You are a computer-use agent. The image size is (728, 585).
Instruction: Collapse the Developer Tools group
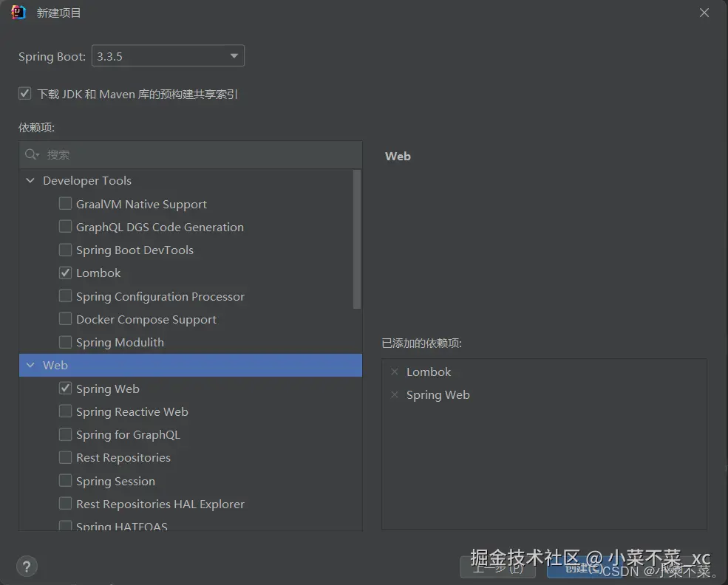pos(30,180)
